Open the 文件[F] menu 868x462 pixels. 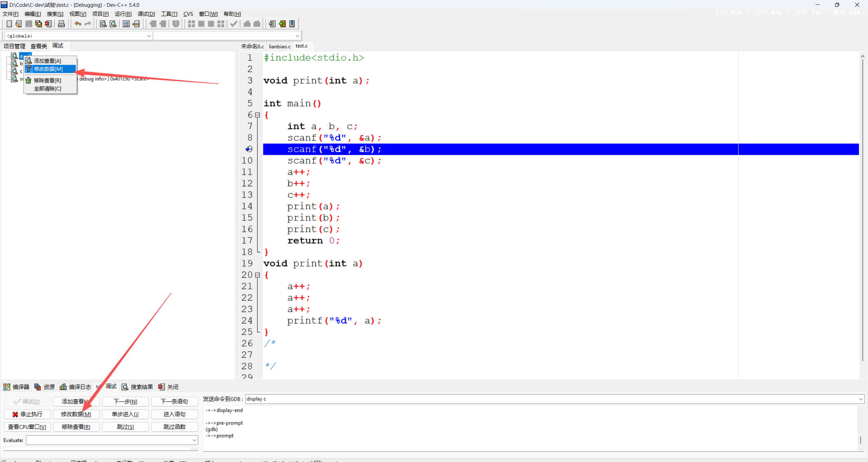[x=11, y=14]
